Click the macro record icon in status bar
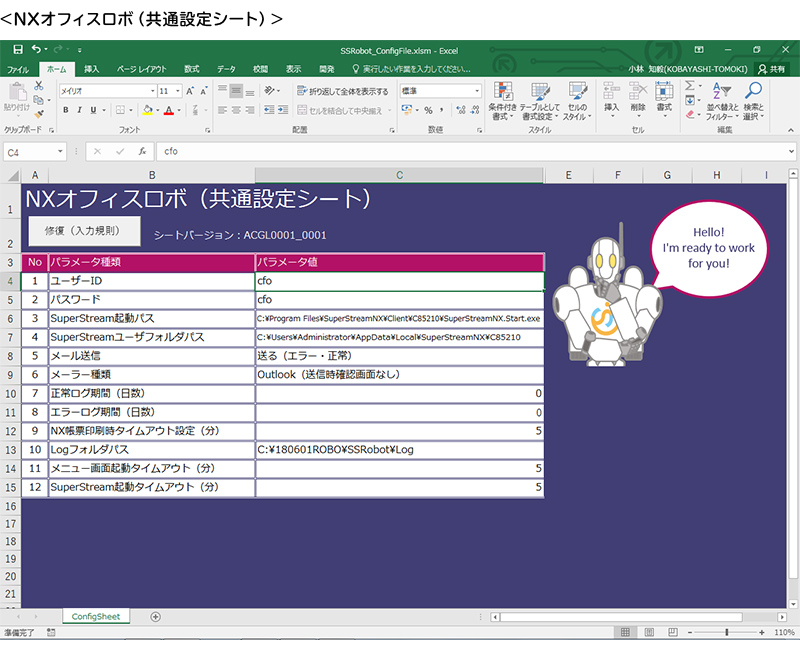 (x=51, y=633)
